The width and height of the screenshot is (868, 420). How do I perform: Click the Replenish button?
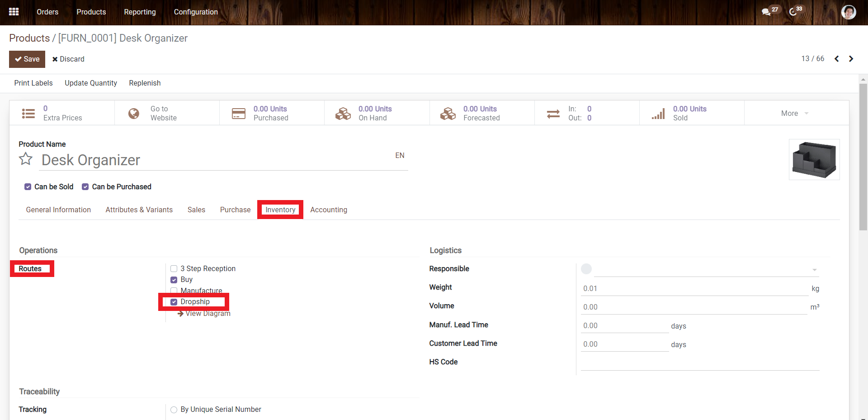click(145, 83)
